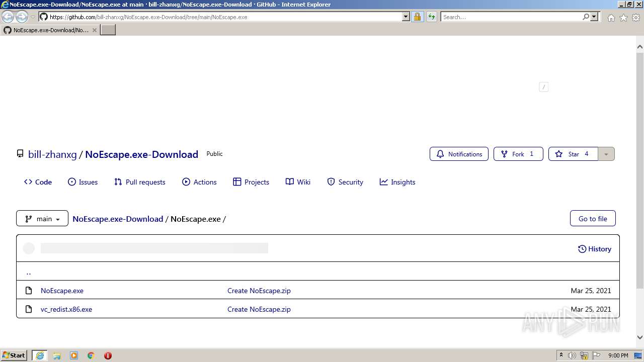Click NoEscape.exe-Download in the breadcrumb path
This screenshot has width=644, height=362.
(118, 219)
